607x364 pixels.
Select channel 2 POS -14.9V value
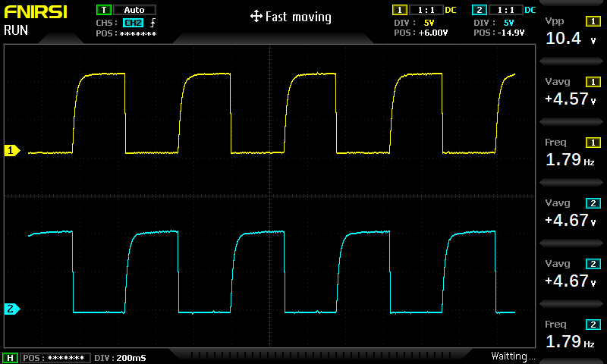tap(511, 33)
